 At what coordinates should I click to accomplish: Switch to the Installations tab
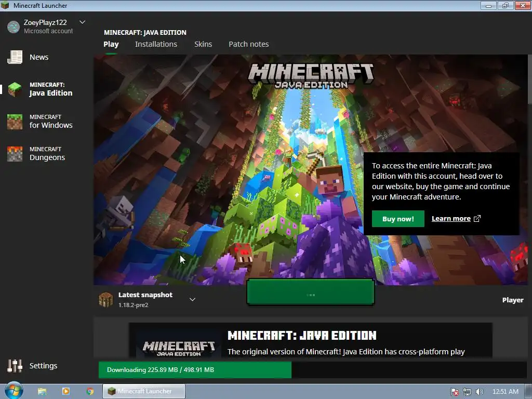156,44
